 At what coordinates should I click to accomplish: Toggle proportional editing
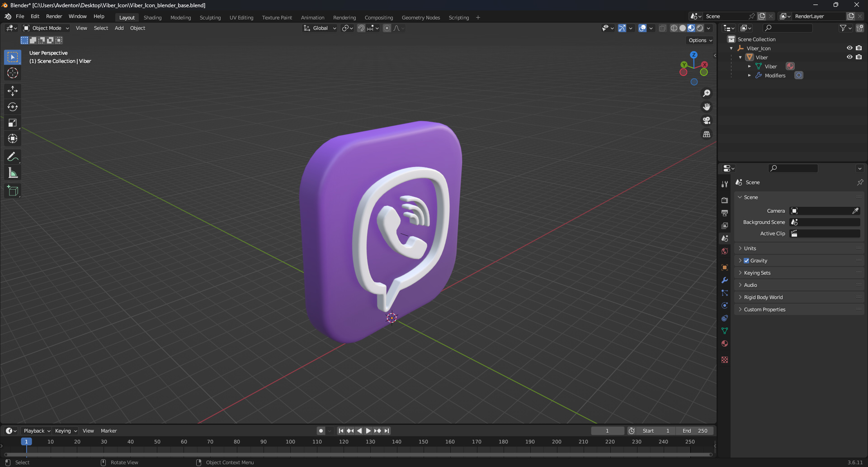coord(387,28)
